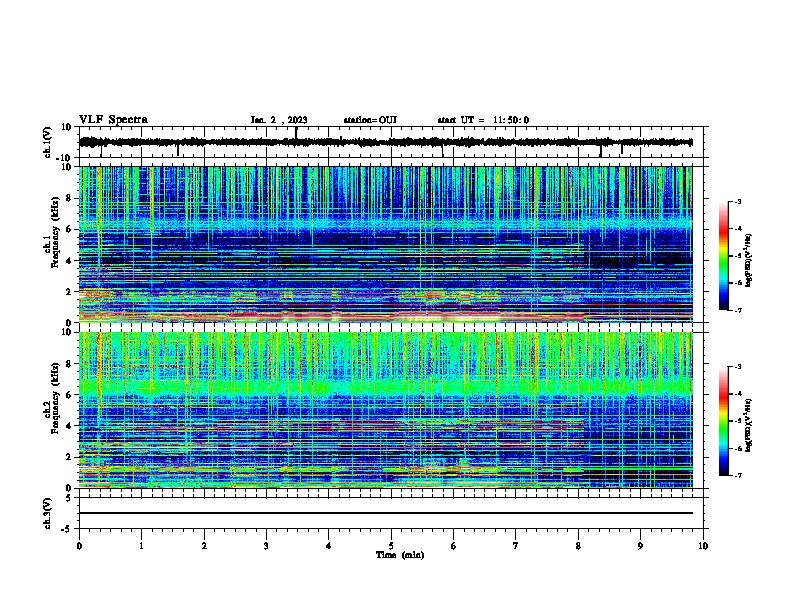Click the ch.1 spectrogram color scale bar

[x=724, y=256]
